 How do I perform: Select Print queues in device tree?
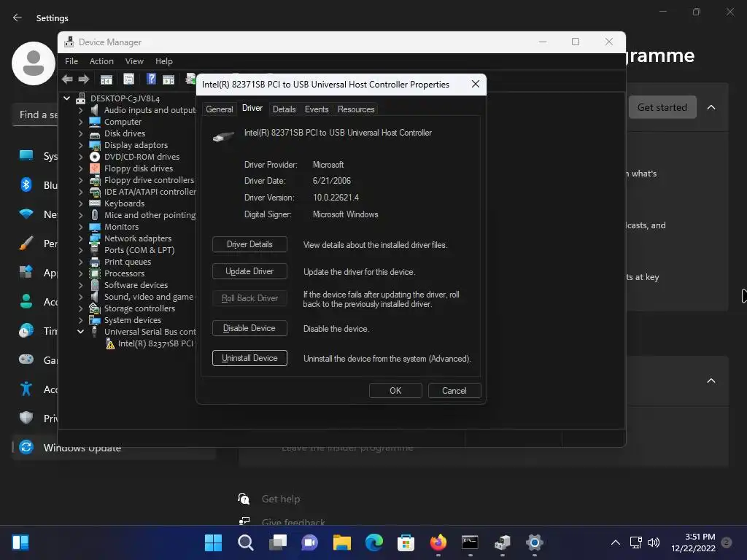127,262
